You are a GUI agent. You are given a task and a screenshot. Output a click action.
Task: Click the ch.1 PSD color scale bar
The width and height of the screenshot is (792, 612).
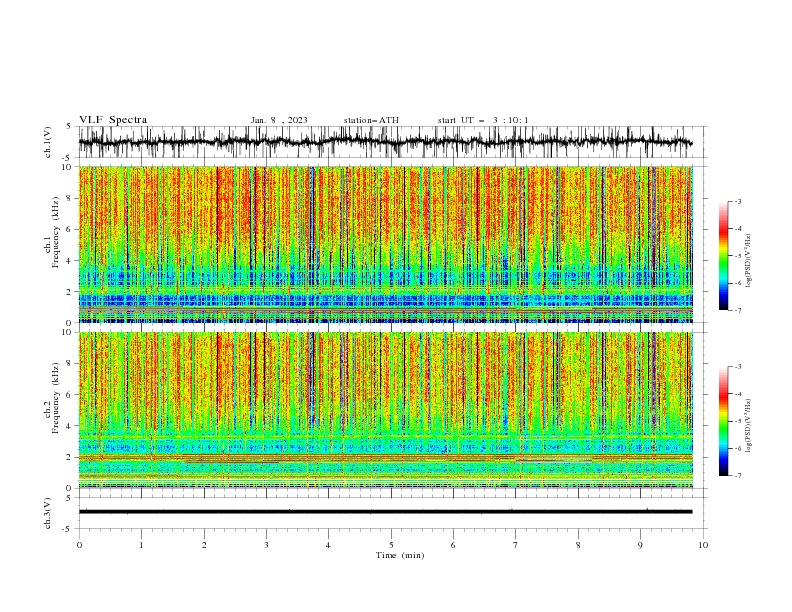[724, 256]
